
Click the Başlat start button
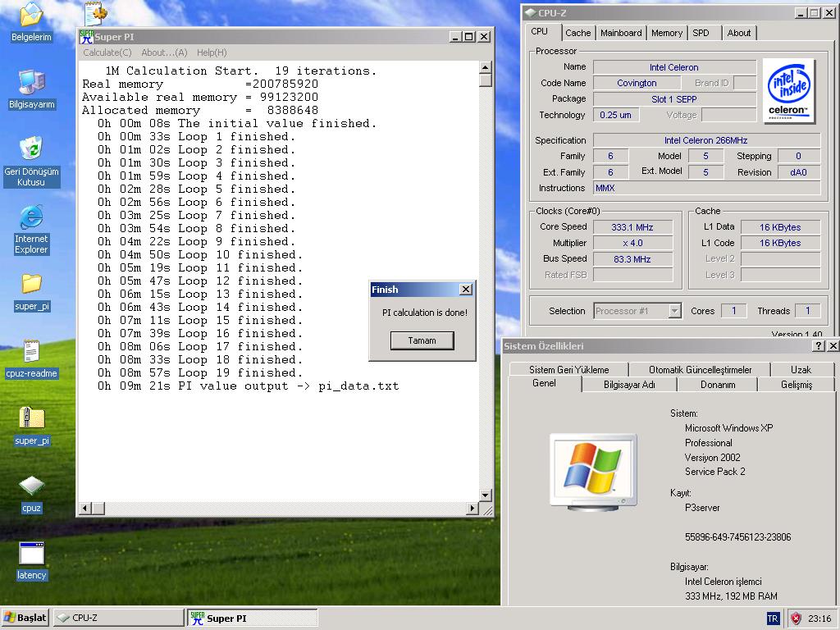[25, 618]
